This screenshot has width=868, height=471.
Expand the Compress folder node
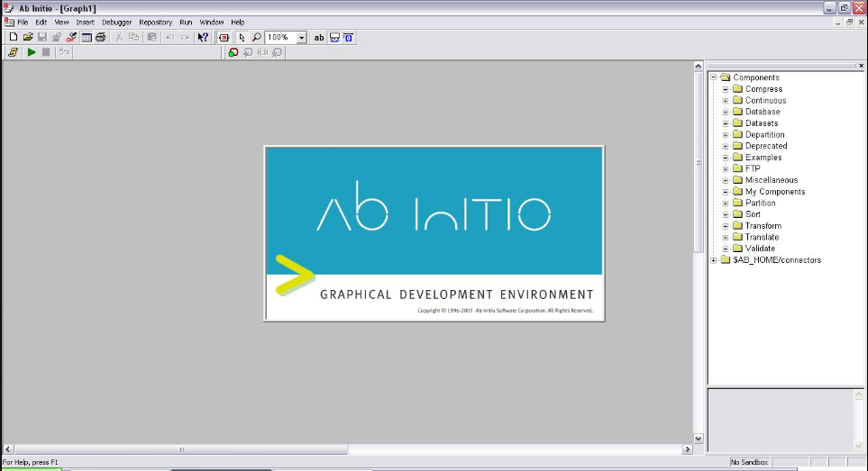pos(726,89)
